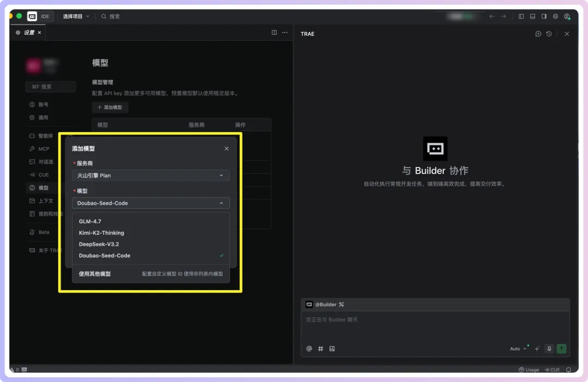
Task: Expand the 服务商 dropdown showing 火山引擎 Plan
Action: pos(151,176)
